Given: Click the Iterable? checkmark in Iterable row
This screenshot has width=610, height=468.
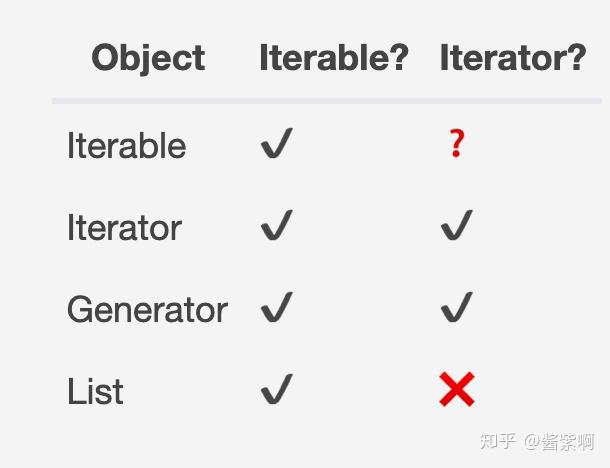Looking at the screenshot, I should (x=277, y=143).
